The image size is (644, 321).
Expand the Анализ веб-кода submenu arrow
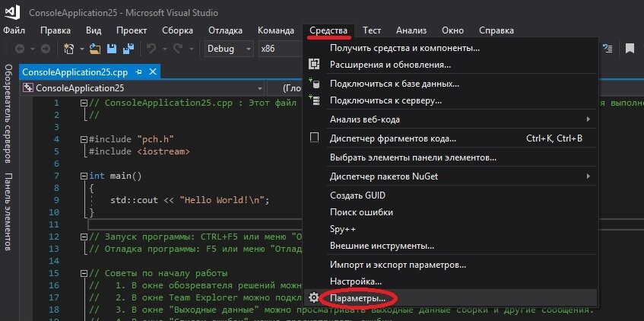(588, 119)
